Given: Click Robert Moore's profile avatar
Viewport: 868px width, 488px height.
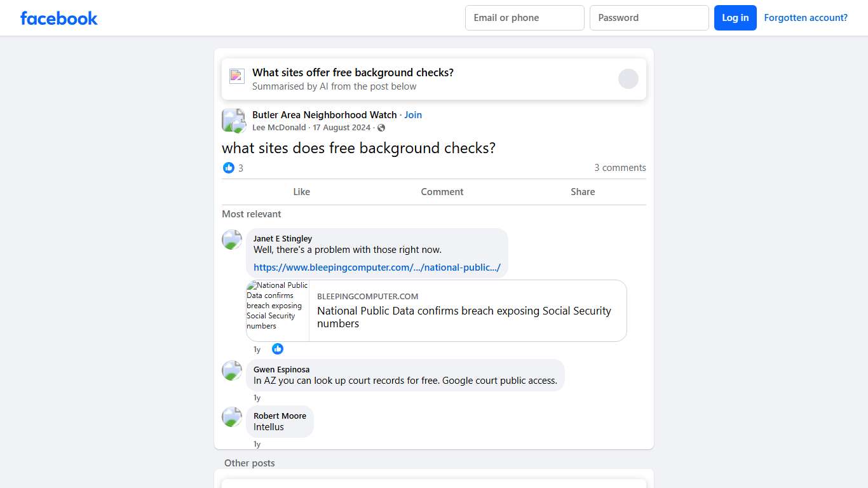Looking at the screenshot, I should (231, 417).
